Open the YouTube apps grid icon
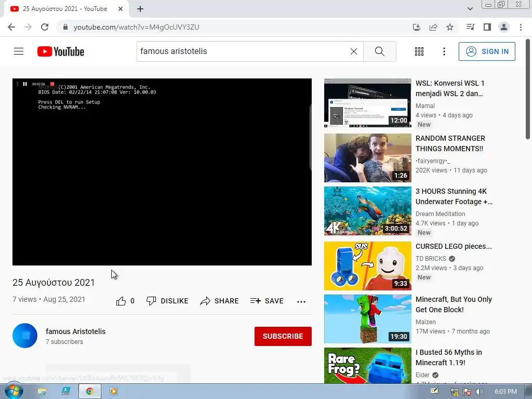This screenshot has height=399, width=532. click(x=419, y=51)
